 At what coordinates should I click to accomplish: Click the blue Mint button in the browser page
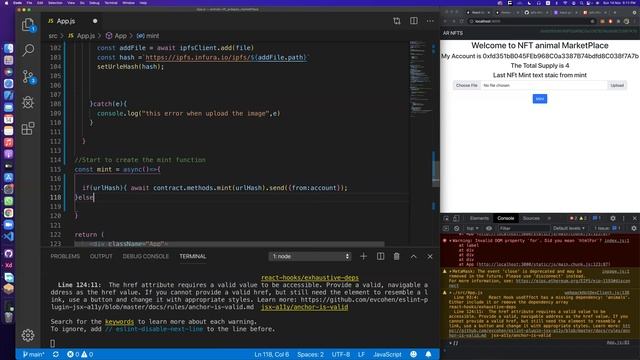[540, 99]
